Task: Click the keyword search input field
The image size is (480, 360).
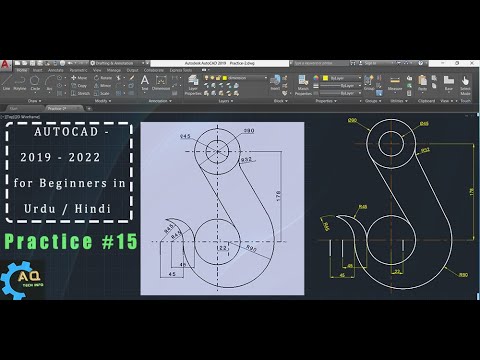Action: click(x=321, y=63)
